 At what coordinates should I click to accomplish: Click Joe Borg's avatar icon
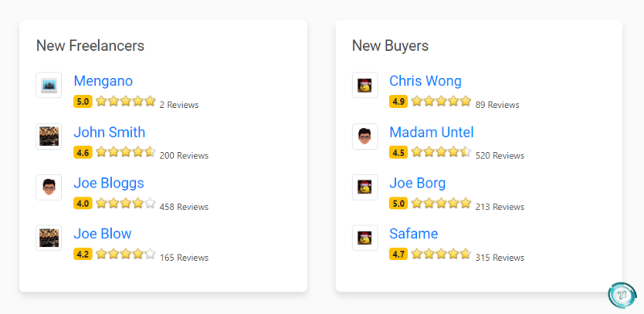tap(365, 187)
